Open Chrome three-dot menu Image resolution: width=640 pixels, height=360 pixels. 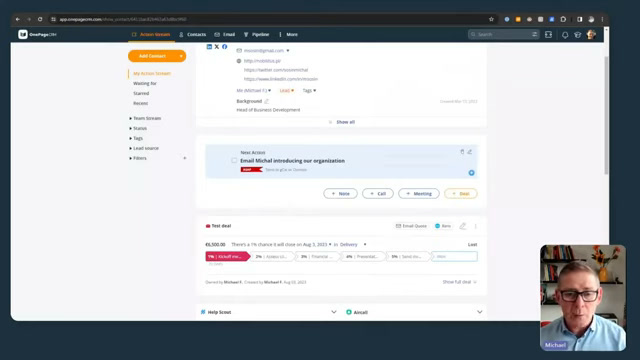[602, 19]
